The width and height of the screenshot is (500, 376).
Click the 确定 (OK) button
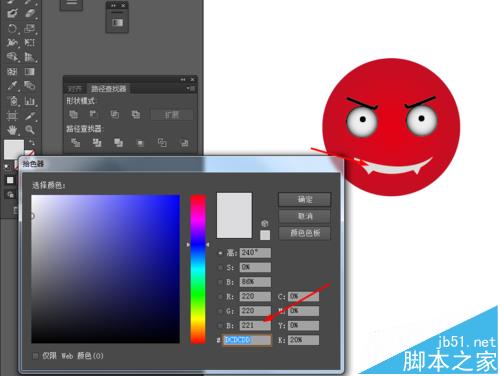point(305,200)
